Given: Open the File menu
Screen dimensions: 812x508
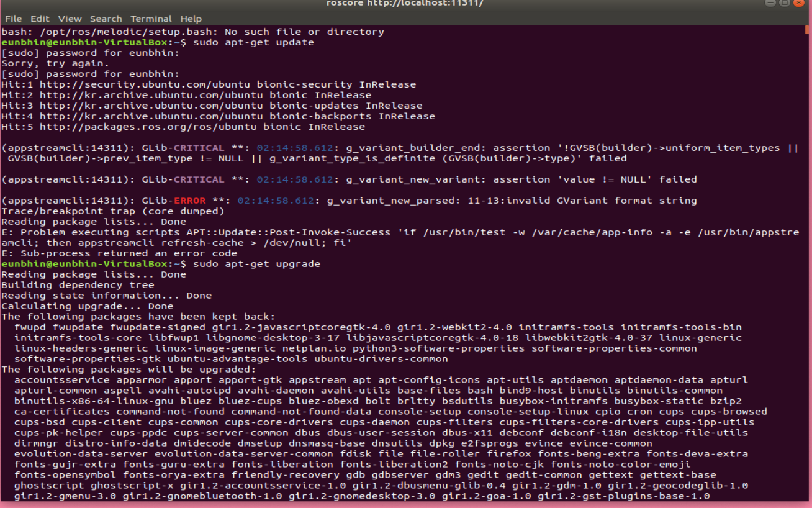Looking at the screenshot, I should [13, 19].
